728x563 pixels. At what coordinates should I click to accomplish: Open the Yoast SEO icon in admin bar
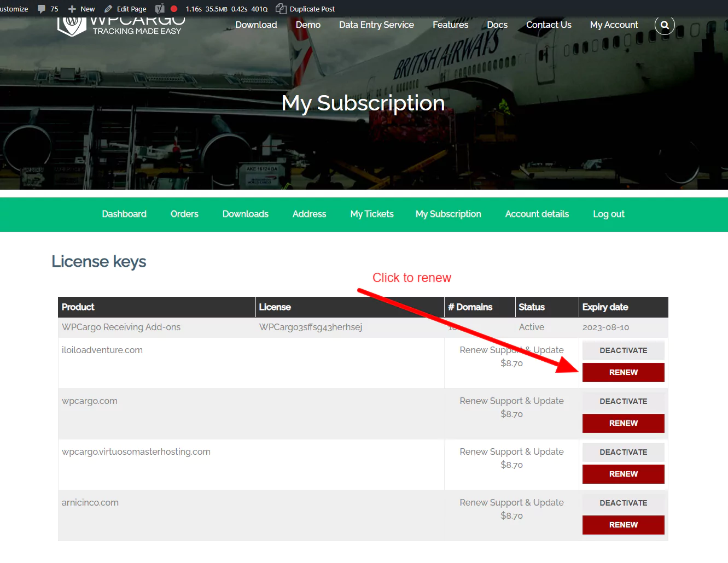point(160,9)
